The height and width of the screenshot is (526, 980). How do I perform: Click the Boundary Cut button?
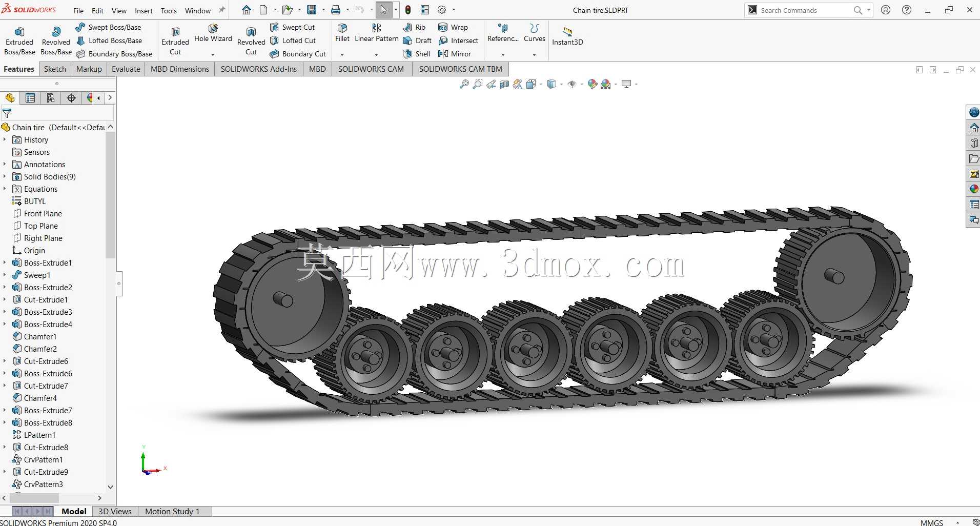[x=298, y=54]
